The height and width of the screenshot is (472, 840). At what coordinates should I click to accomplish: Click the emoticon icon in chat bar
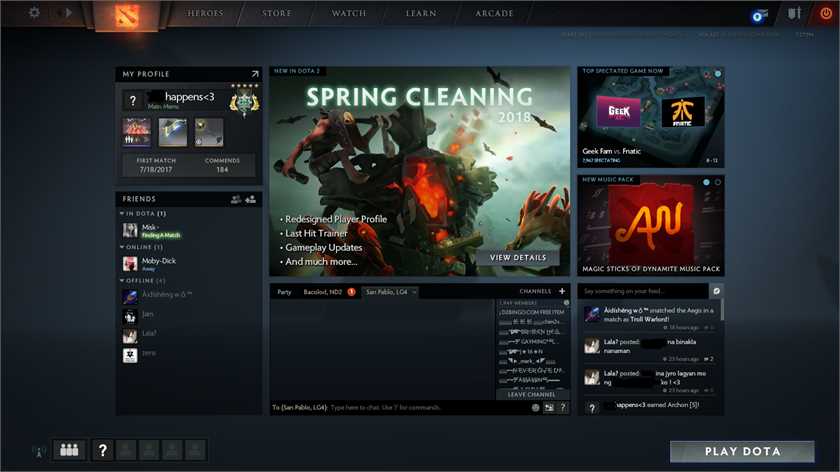[536, 408]
